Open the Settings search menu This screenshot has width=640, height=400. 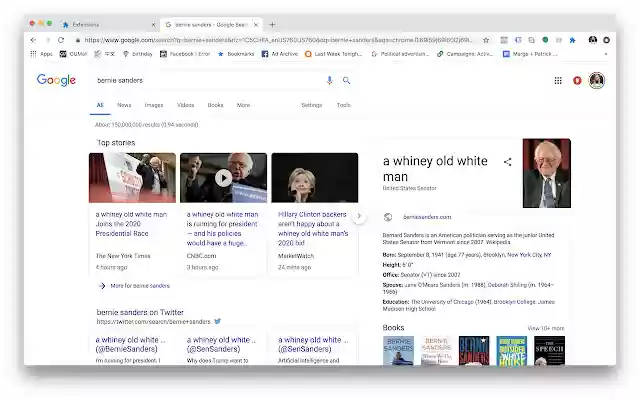(x=312, y=105)
